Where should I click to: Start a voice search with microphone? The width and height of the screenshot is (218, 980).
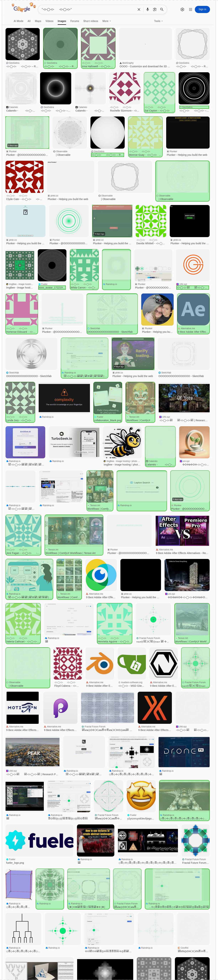click(147, 9)
